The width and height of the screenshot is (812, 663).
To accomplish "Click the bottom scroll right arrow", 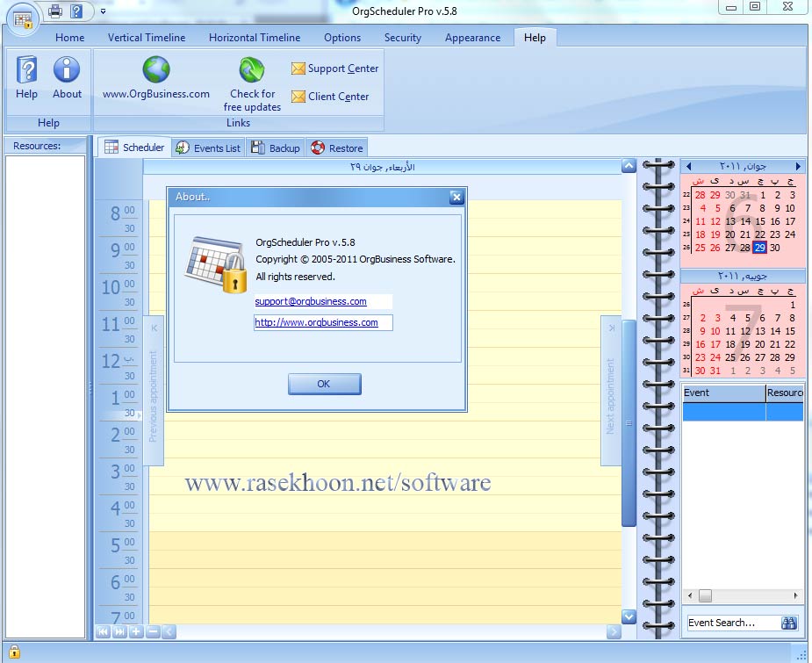I will [614, 631].
